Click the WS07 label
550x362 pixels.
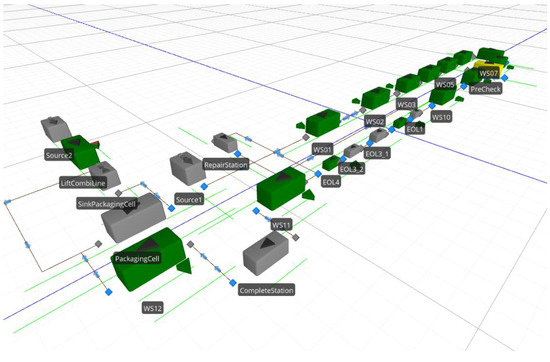pos(488,73)
